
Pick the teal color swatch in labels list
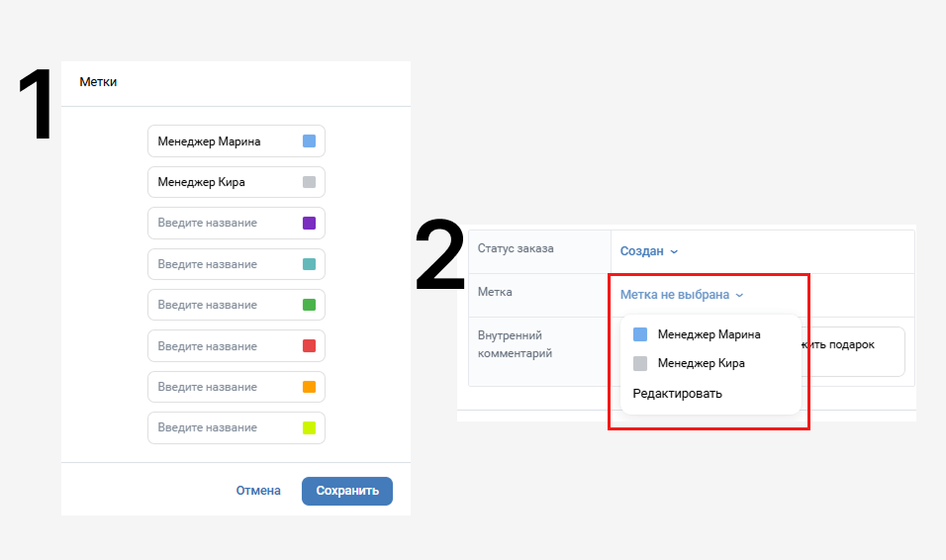[309, 264]
